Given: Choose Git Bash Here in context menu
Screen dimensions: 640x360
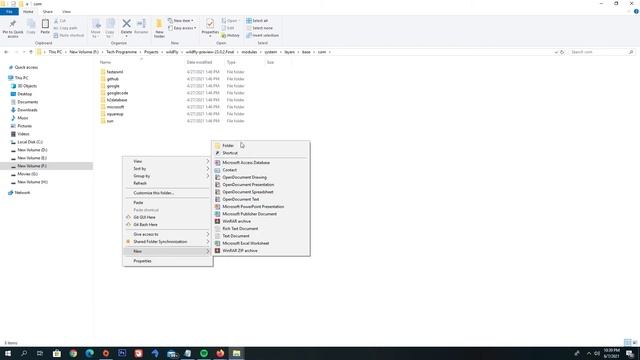Looking at the screenshot, I should 167,224.
